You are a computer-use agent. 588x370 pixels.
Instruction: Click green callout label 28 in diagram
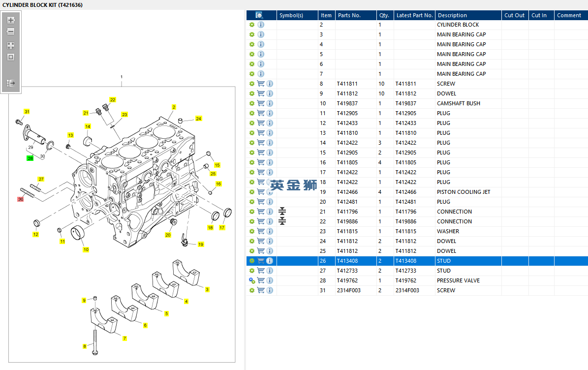point(30,158)
